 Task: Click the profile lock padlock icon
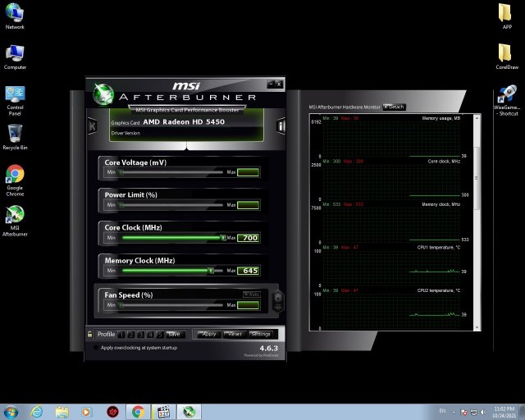coord(89,334)
